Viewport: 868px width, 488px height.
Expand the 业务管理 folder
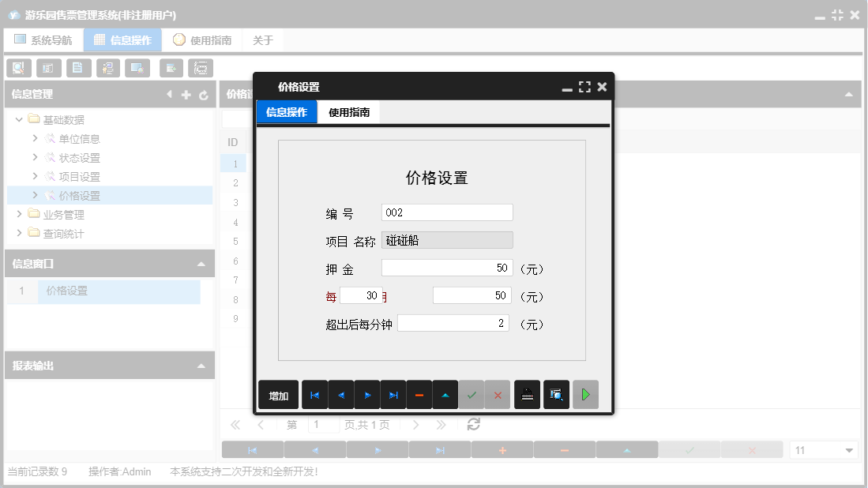coord(20,213)
